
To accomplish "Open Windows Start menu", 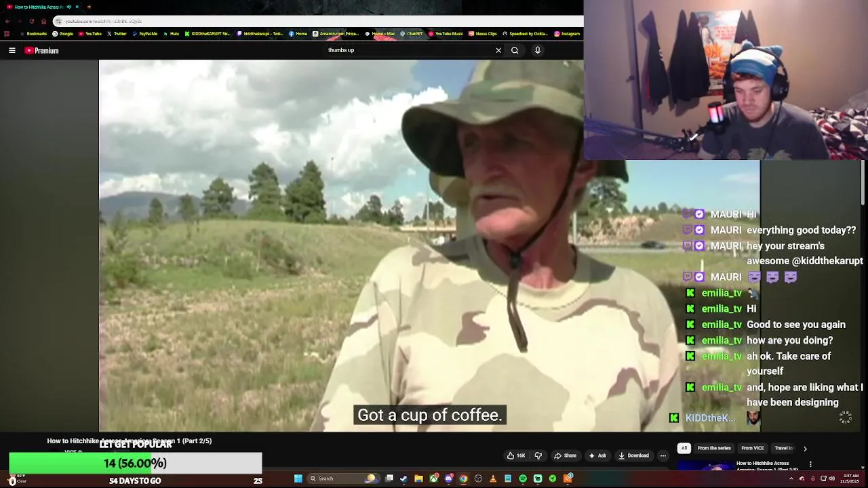I will pyautogui.click(x=298, y=479).
